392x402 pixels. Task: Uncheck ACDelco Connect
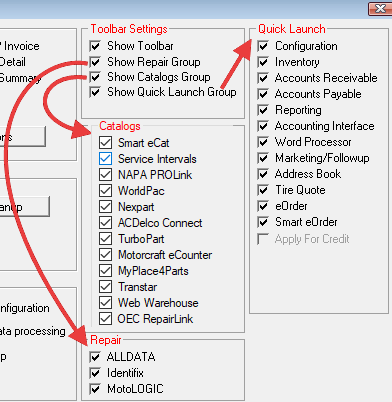click(x=105, y=223)
